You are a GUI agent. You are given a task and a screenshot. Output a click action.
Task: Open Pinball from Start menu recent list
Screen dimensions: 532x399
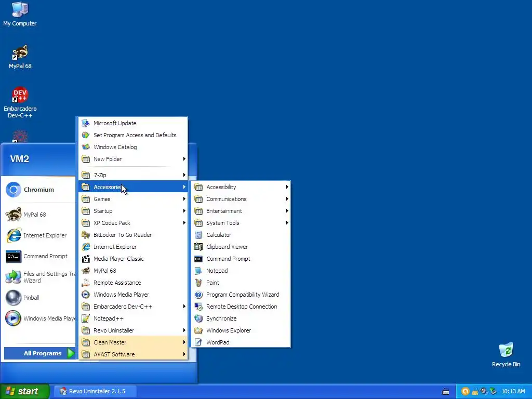pos(38,298)
